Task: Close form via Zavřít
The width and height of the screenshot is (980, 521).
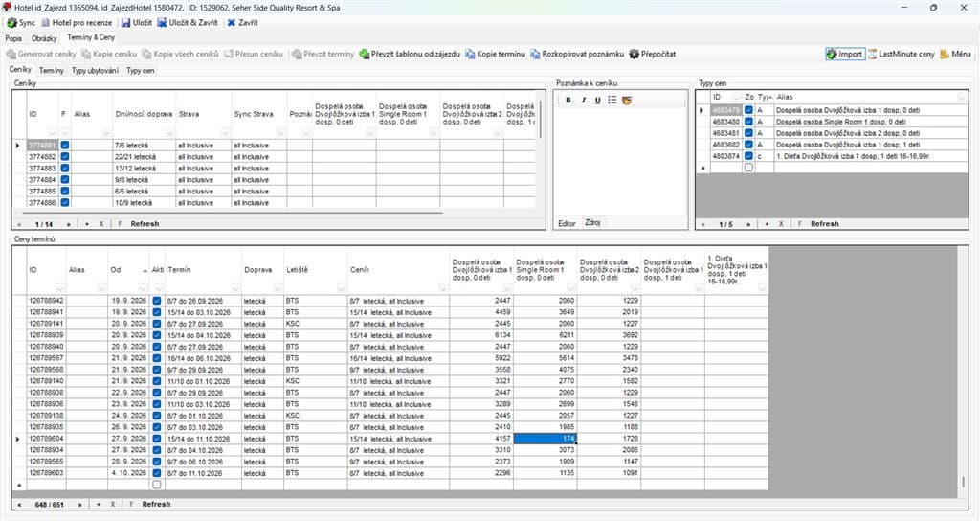Action: (242, 23)
